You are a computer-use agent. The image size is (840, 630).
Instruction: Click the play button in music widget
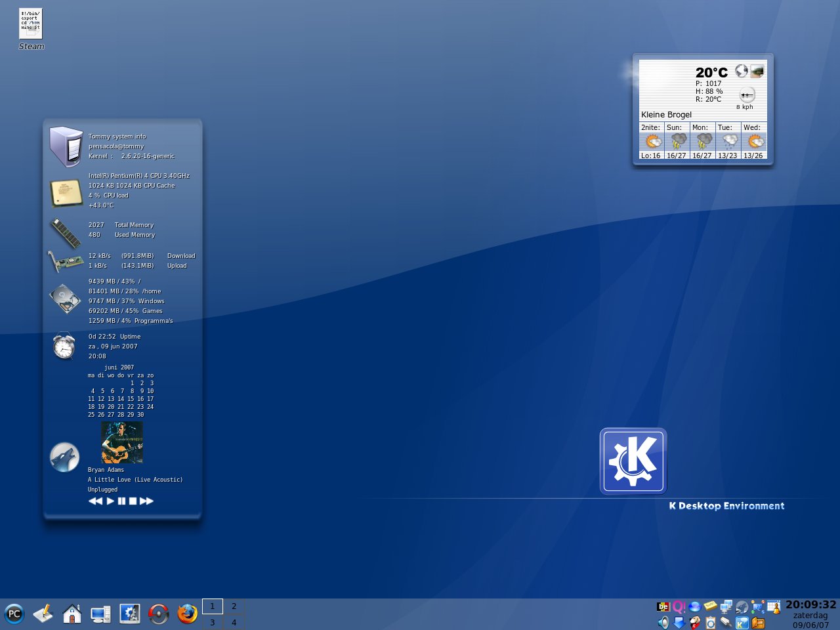110,501
